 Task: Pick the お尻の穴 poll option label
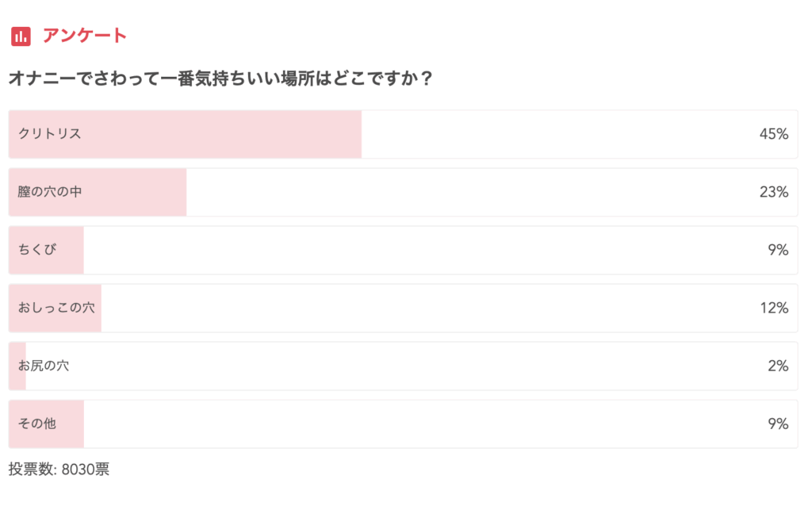click(44, 366)
